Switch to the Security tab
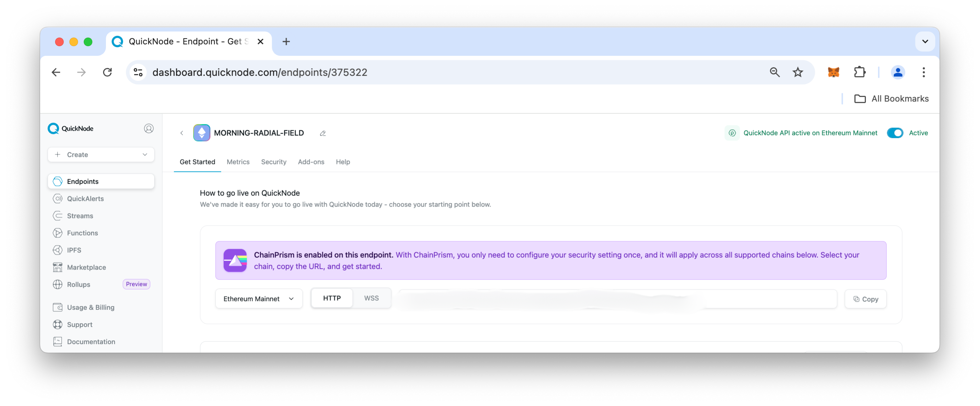Viewport: 980px width, 406px height. pyautogui.click(x=273, y=161)
